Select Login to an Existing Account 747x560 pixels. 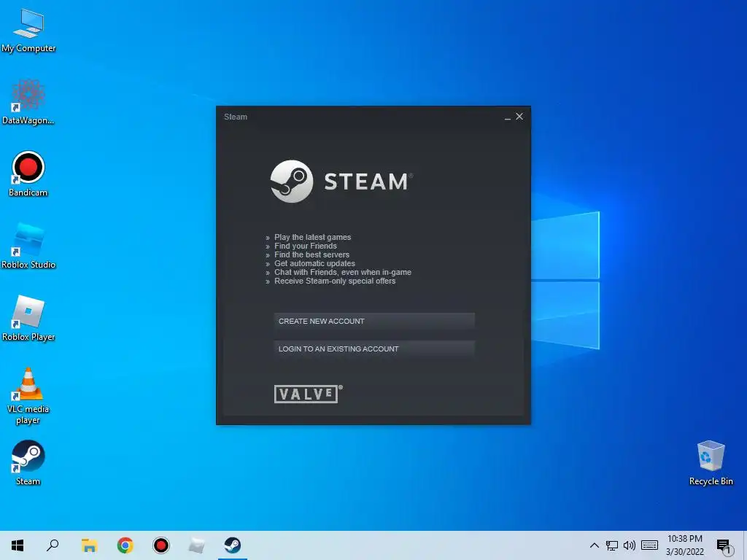point(374,349)
